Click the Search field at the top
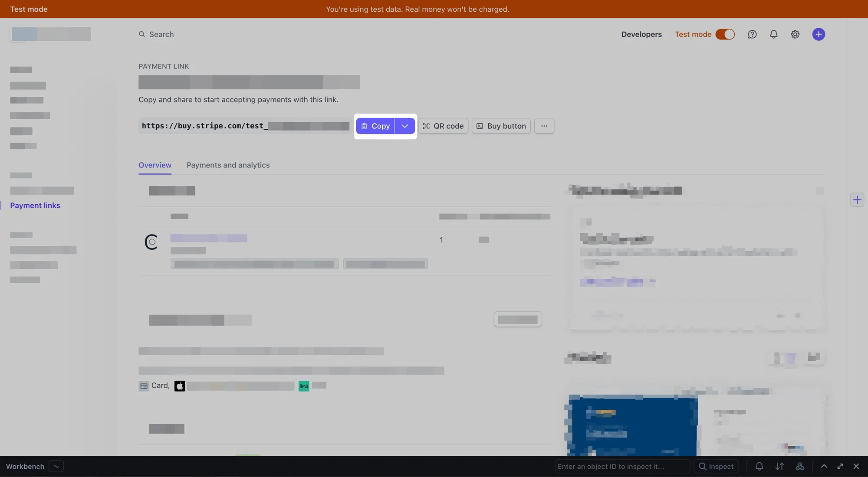This screenshot has height=477, width=868. [156, 34]
